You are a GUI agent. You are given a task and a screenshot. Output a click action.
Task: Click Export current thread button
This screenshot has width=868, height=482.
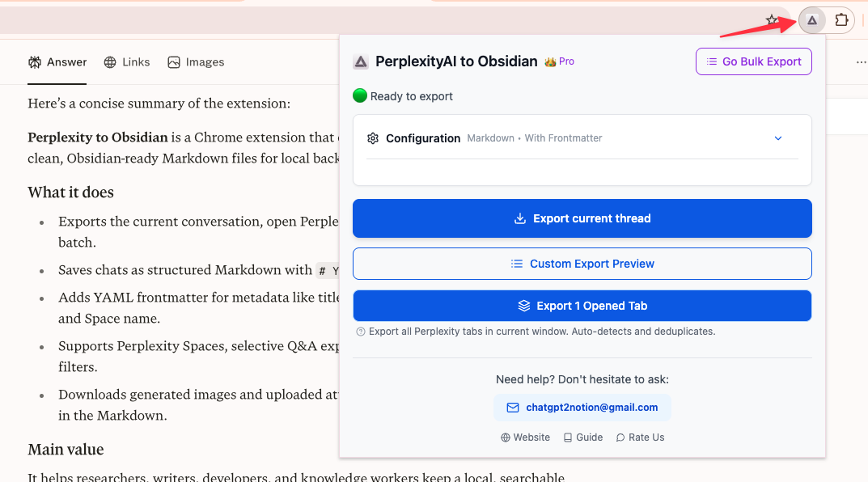tap(582, 218)
